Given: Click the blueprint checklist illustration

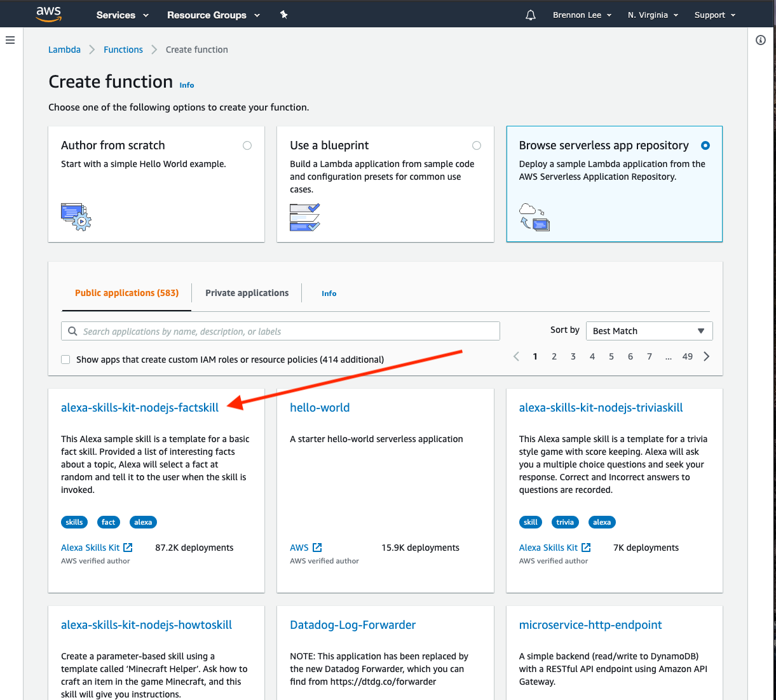Looking at the screenshot, I should click(x=305, y=217).
